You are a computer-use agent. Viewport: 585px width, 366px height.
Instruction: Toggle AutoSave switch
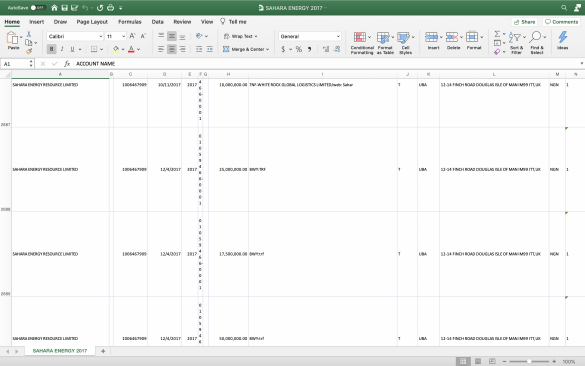click(x=38, y=7)
